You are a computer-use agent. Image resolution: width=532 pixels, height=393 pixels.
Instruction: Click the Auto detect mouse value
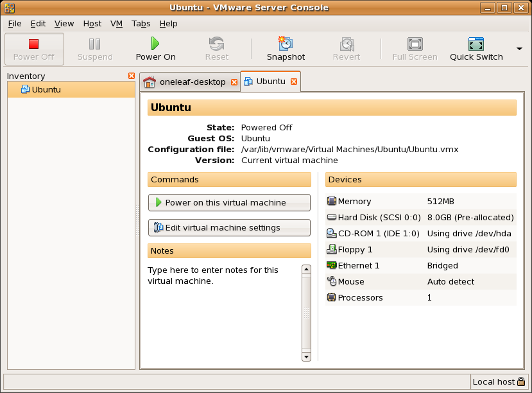(x=450, y=282)
